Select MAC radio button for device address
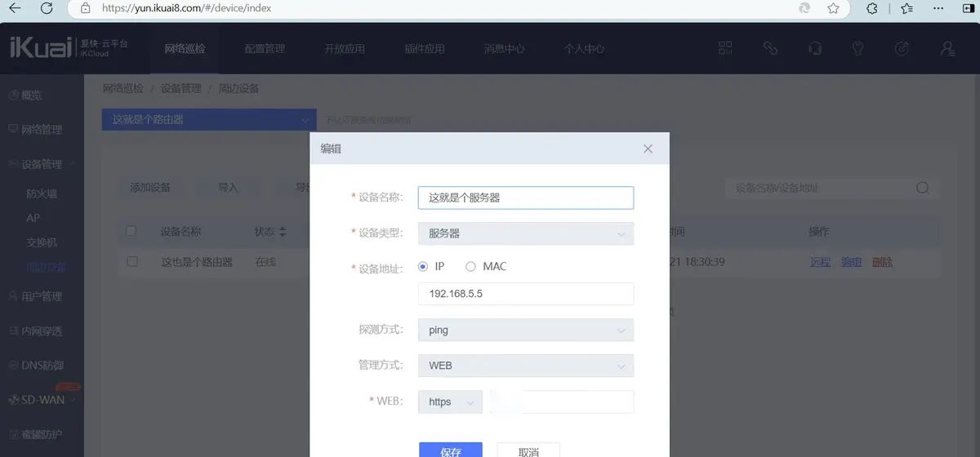The image size is (980, 457). point(470,266)
